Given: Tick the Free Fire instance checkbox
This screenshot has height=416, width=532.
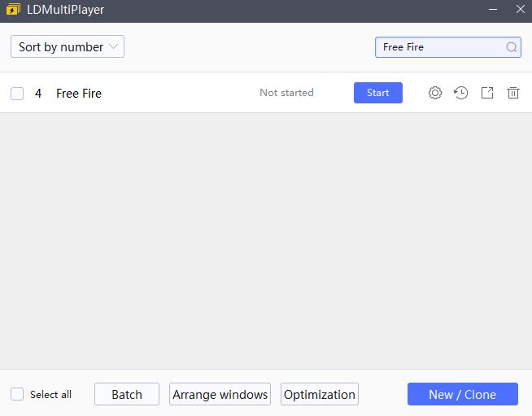Looking at the screenshot, I should point(17,94).
